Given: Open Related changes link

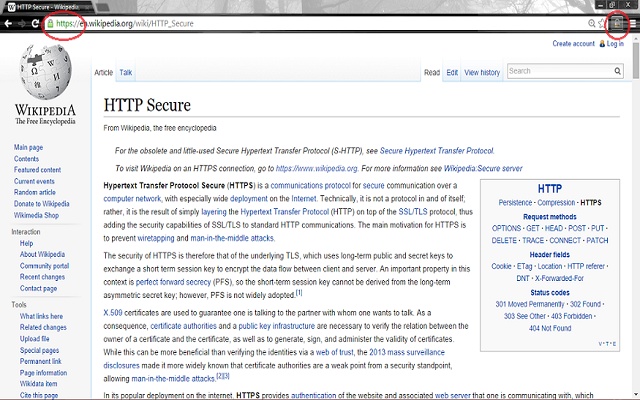Looking at the screenshot, I should 43,327.
